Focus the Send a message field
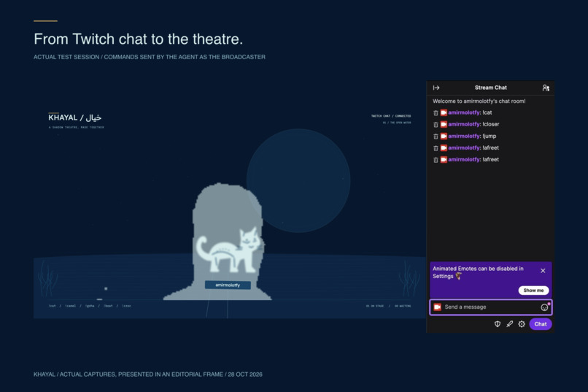588x392 pixels. click(x=490, y=307)
